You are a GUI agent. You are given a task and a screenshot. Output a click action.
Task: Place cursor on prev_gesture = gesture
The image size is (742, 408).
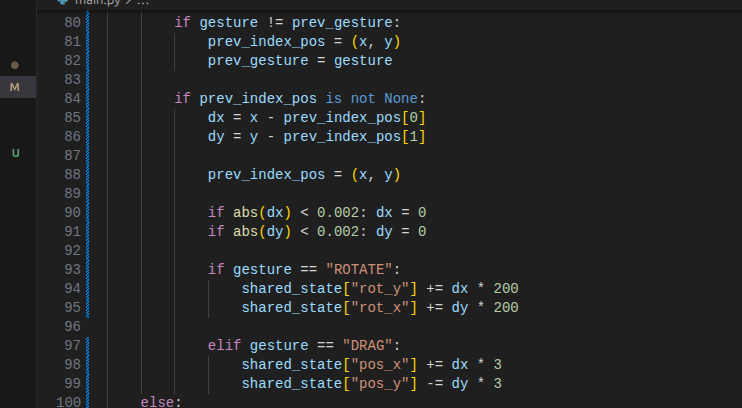pos(299,60)
